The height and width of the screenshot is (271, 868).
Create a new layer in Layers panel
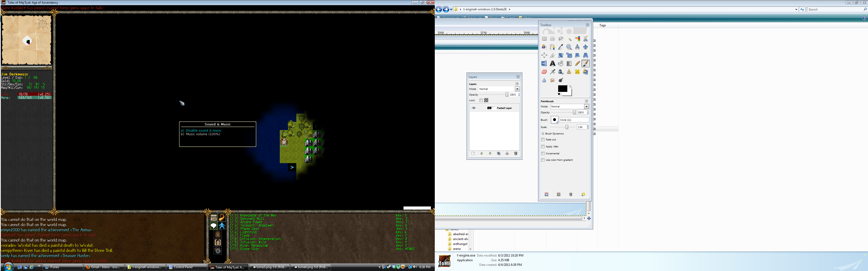coord(473,154)
